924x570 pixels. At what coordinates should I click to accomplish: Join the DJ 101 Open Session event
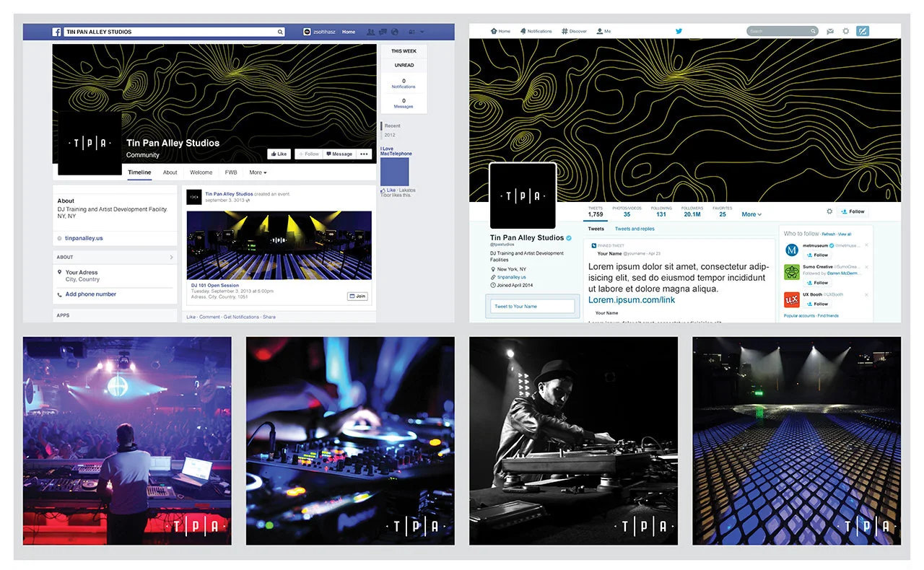tap(357, 296)
